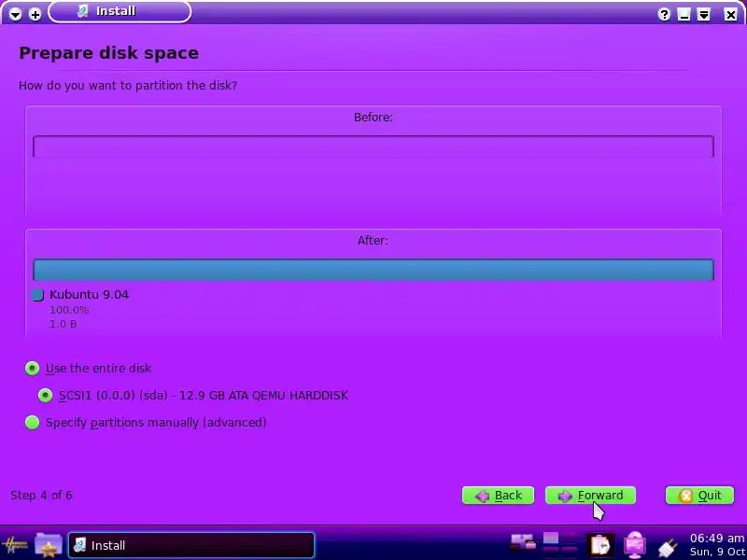
Task: Open the network manager tray icon
Action: (635, 545)
